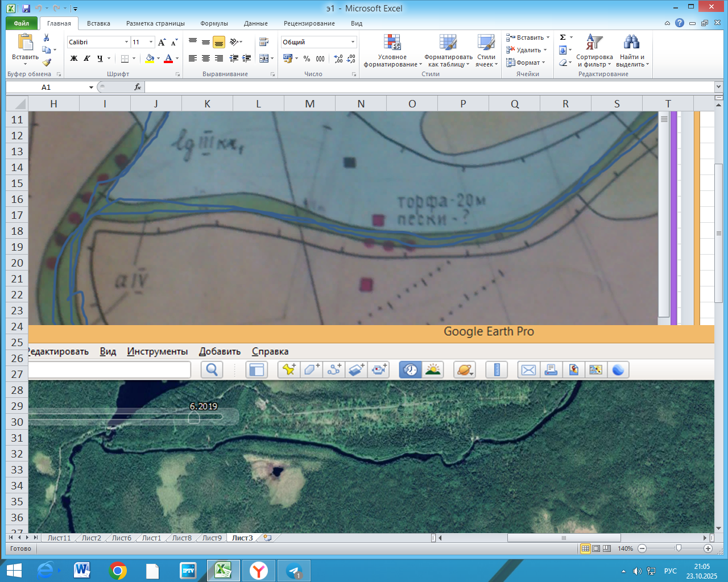728x582 pixels.
Task: Expand the Calibri font name dropdown
Action: pyautogui.click(x=126, y=42)
